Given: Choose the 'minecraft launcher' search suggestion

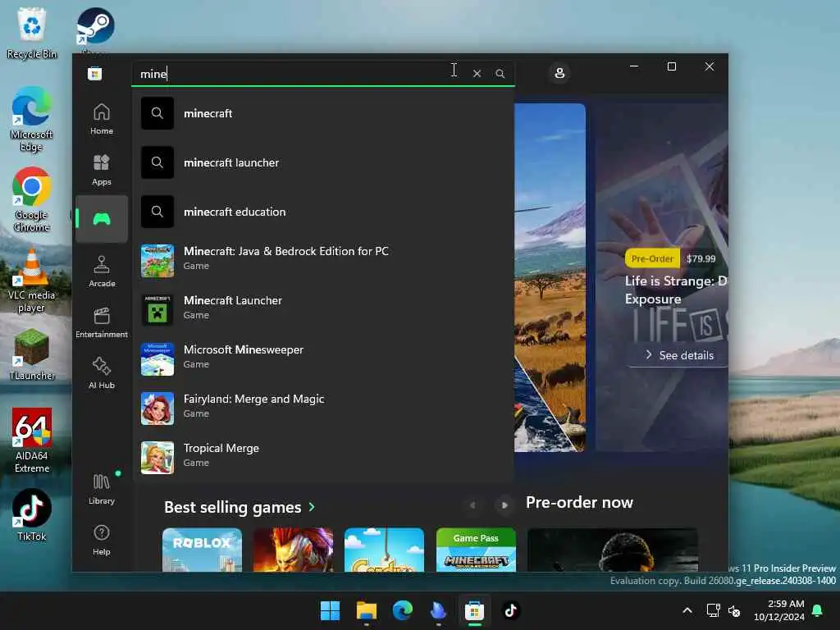Looking at the screenshot, I should pos(323,162).
